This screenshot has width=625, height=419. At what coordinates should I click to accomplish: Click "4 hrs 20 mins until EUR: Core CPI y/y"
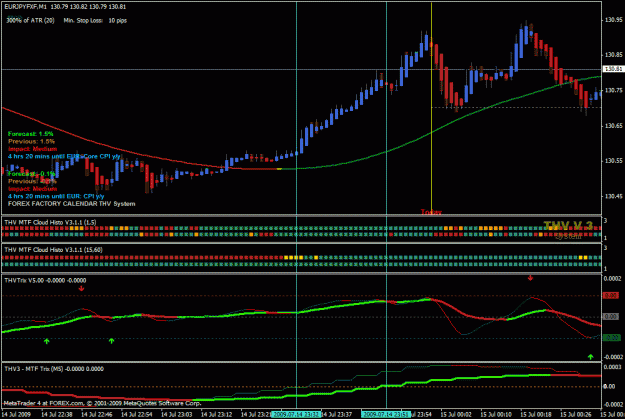coord(64,157)
